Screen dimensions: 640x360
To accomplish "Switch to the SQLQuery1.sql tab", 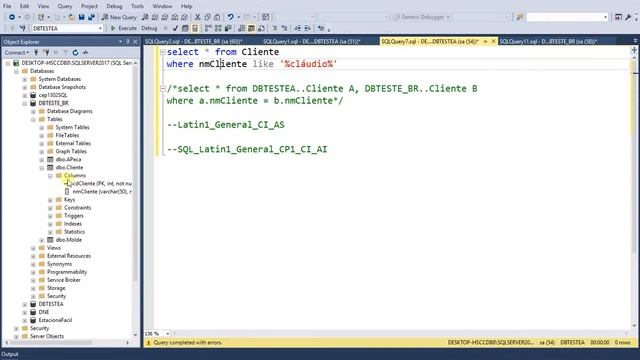I will [312, 42].
